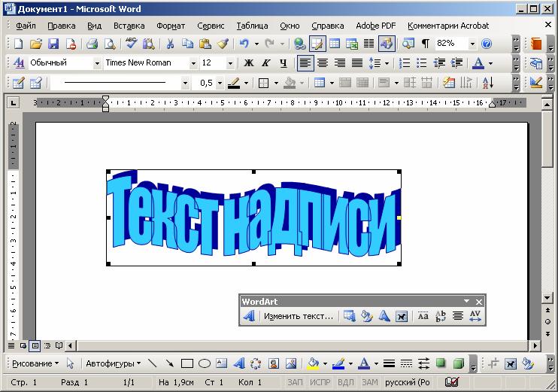Select the Oval tool in the Drawing toolbar

pos(205,363)
